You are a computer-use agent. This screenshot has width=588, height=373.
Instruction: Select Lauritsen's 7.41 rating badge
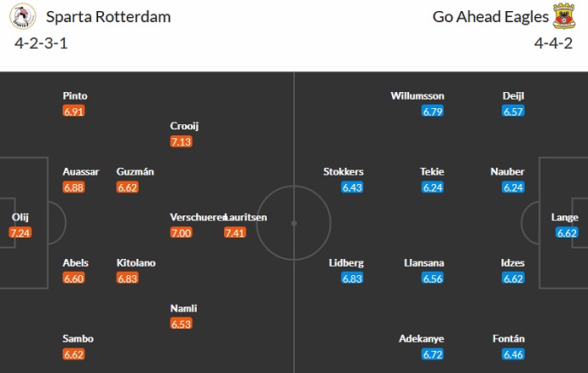[235, 232]
